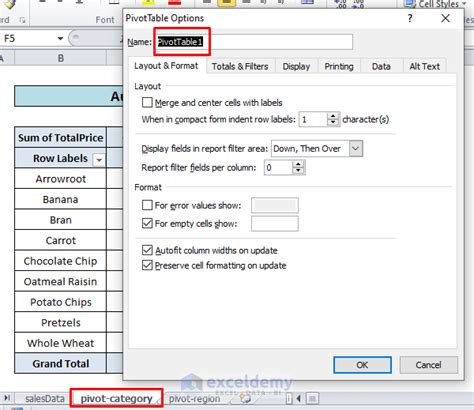Switch to the Alt Text tab
Viewport: 474px width, 410px height.
[424, 66]
